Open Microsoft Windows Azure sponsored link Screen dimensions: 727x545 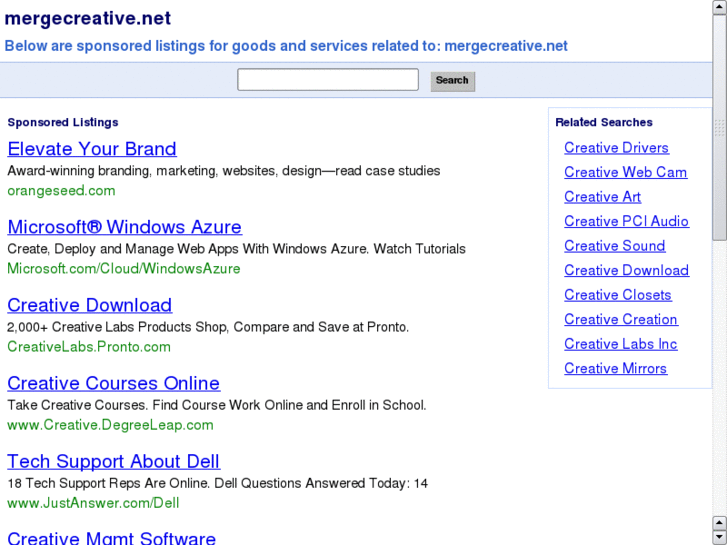click(x=124, y=227)
